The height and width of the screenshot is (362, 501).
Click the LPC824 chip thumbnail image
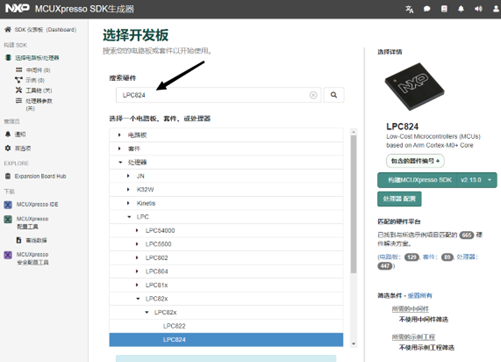pyautogui.click(x=414, y=87)
